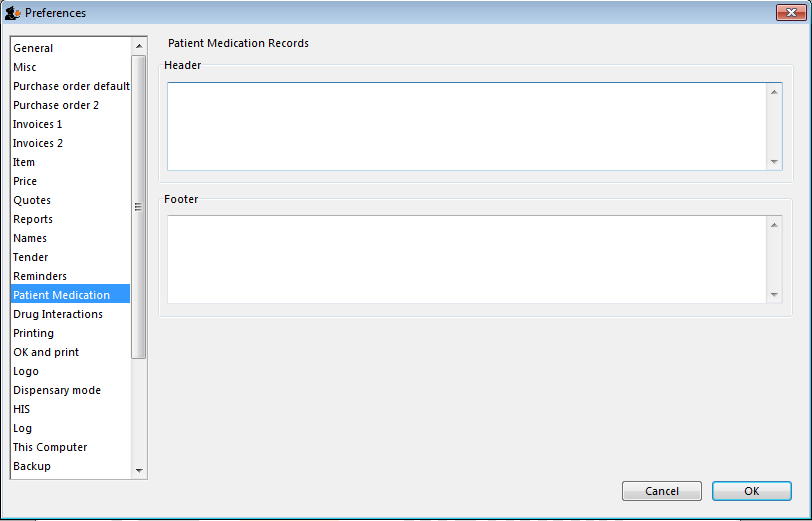Select Drug Interactions in list
The height and width of the screenshot is (521, 812).
(x=58, y=314)
